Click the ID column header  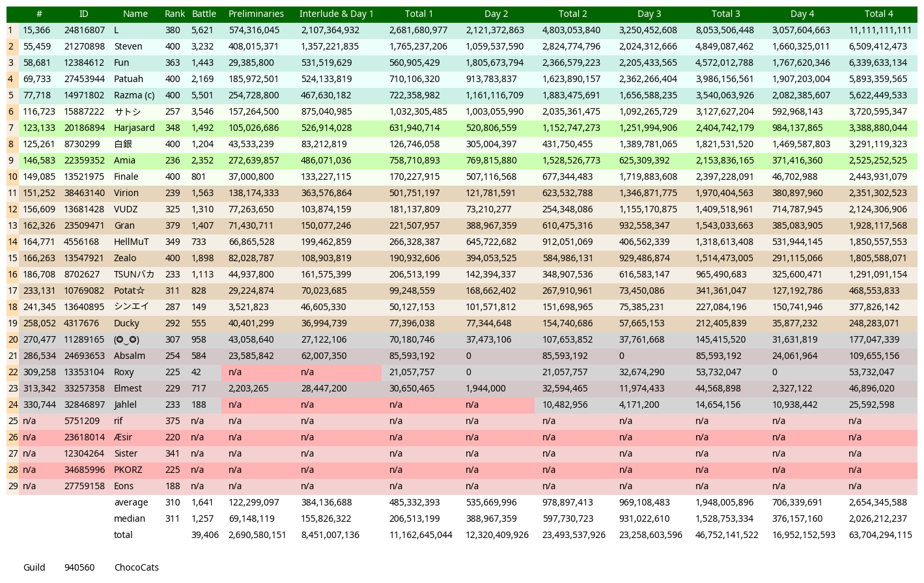[x=83, y=14]
